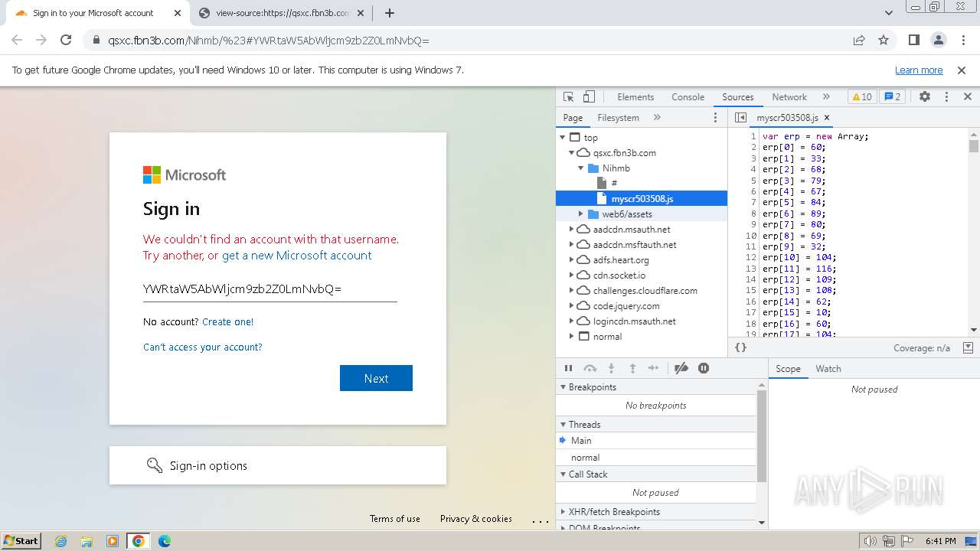Expand challenges.cloudflare.com domain
The image size is (980, 551).
pos(571,291)
